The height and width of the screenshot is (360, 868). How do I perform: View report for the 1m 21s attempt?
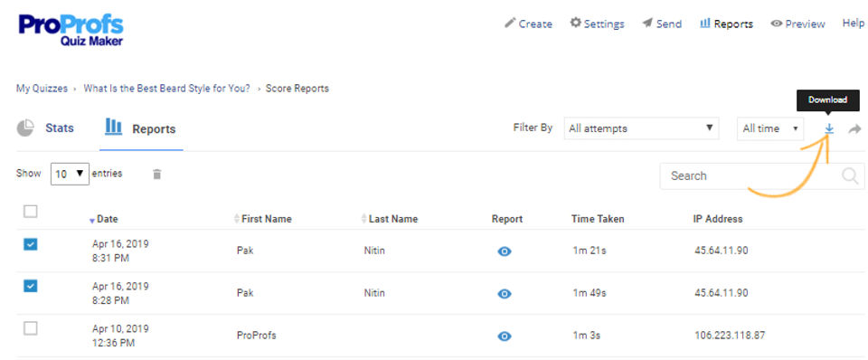pyautogui.click(x=505, y=251)
